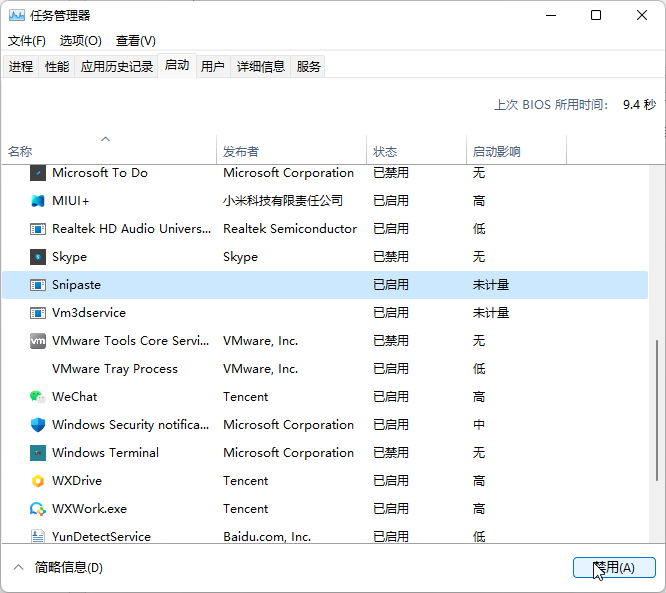This screenshot has height=593, width=666.
Task: Select the WXDrive yellow icon
Action: pyautogui.click(x=38, y=481)
